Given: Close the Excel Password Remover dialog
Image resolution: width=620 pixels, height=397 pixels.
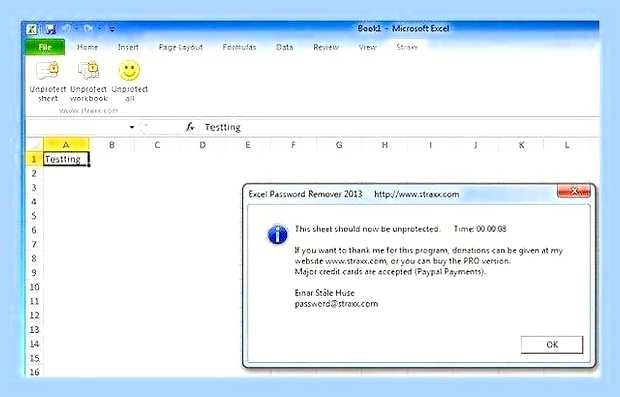Looking at the screenshot, I should click(574, 191).
